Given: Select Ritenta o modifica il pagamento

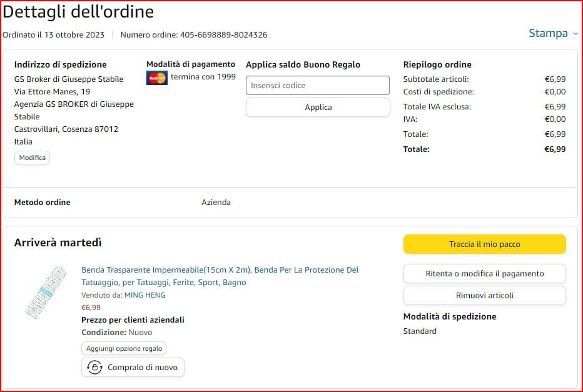Looking at the screenshot, I should 484,274.
